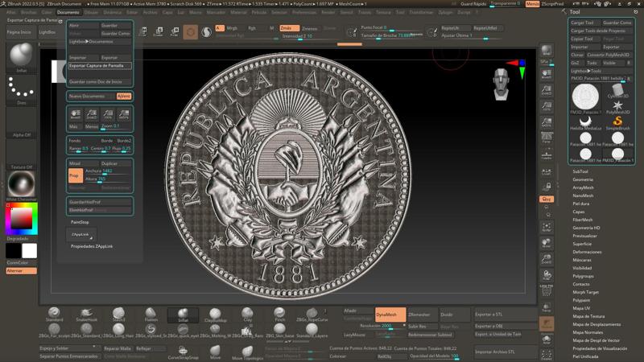This screenshot has width=644, height=362.
Task: Click Exportar Captura de Pantalla
Action: coord(100,66)
